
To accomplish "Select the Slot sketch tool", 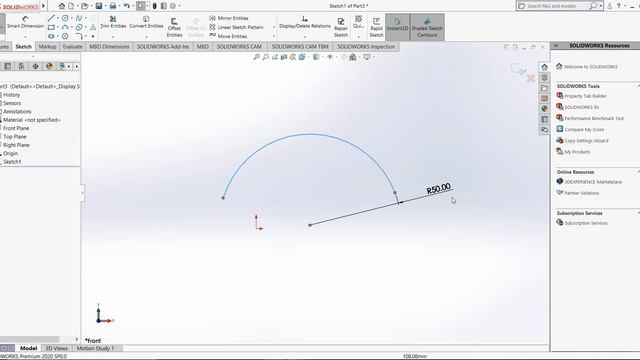I will click(51, 36).
